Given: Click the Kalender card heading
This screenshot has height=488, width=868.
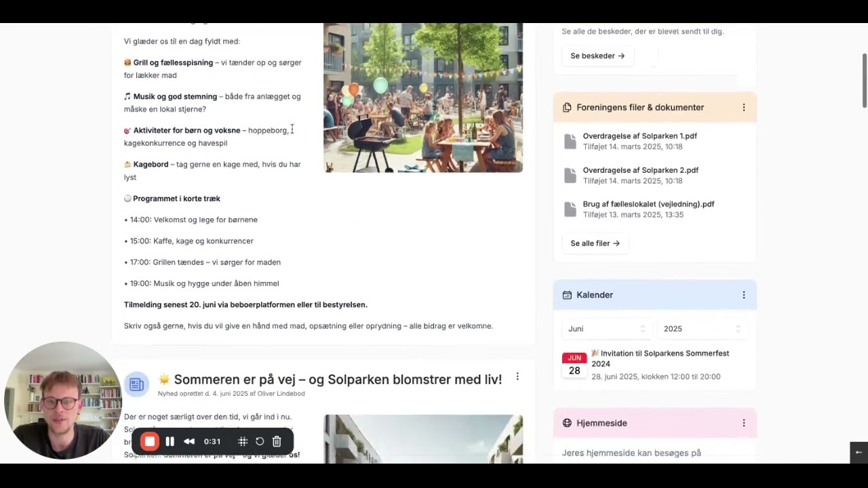Looking at the screenshot, I should [x=595, y=295].
